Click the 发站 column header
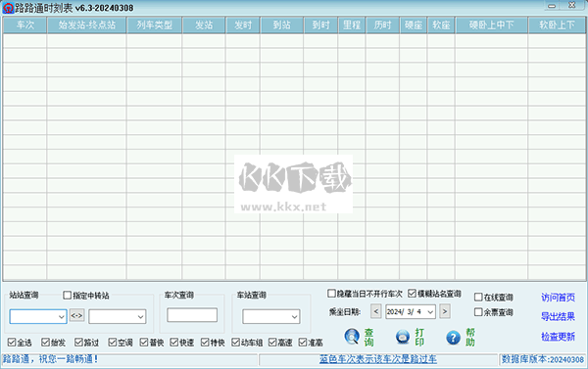 (204, 25)
